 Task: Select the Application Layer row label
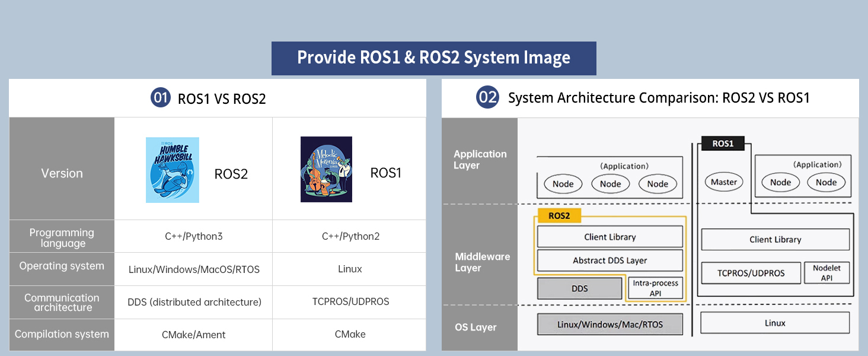click(480, 160)
